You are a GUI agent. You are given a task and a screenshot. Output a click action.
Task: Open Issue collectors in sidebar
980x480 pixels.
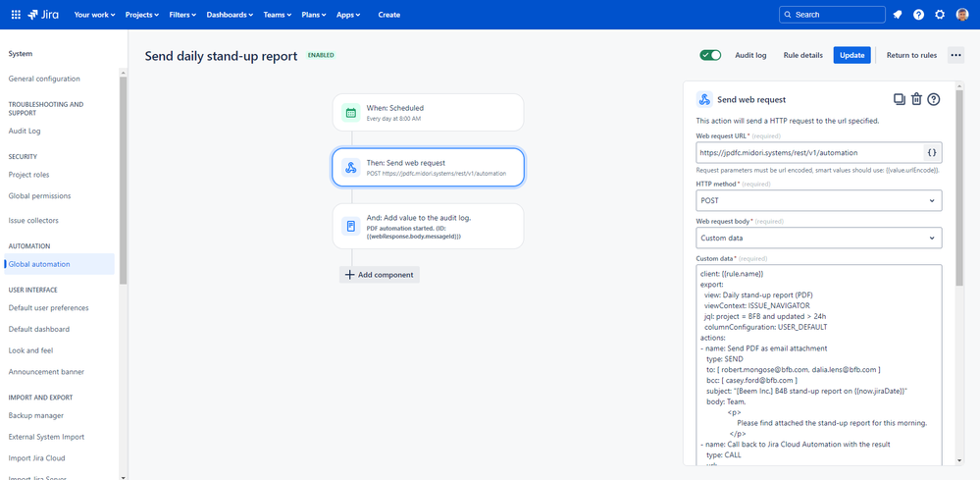pos(32,221)
